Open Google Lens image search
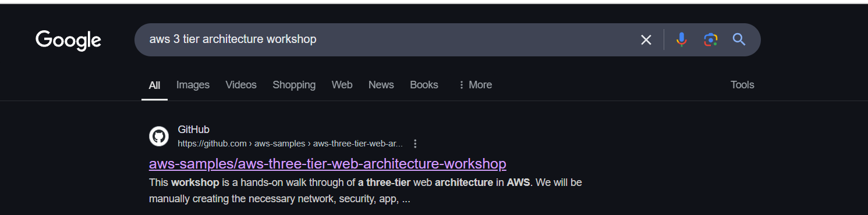The width and height of the screenshot is (868, 215). click(710, 40)
